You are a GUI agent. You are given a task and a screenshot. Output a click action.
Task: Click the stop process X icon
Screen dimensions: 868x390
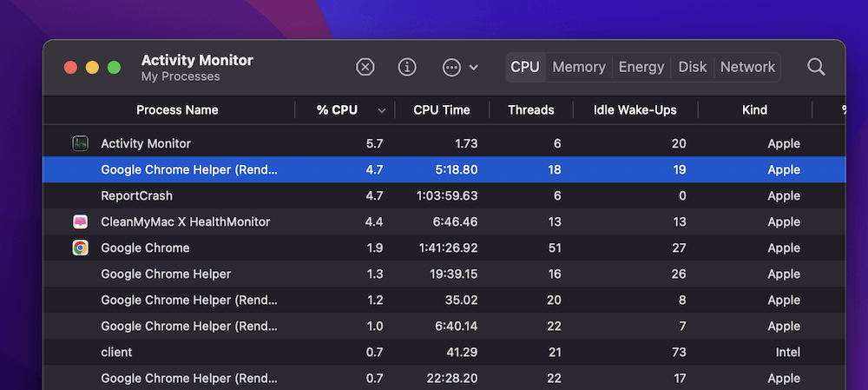(365, 67)
